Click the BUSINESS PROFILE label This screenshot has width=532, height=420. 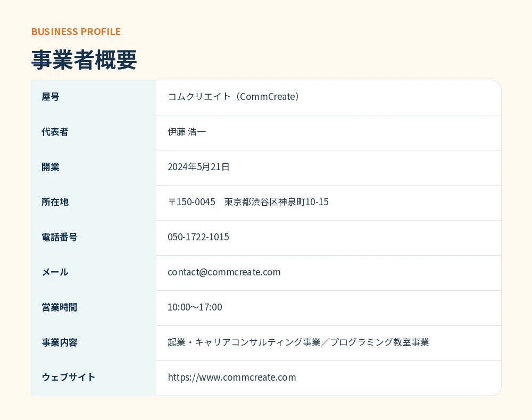tap(76, 31)
